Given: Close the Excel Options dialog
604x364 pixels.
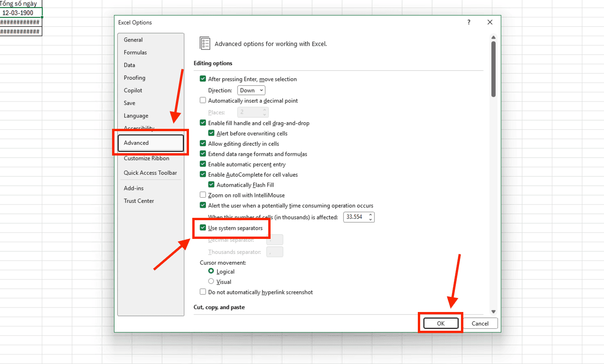Looking at the screenshot, I should coord(490,22).
